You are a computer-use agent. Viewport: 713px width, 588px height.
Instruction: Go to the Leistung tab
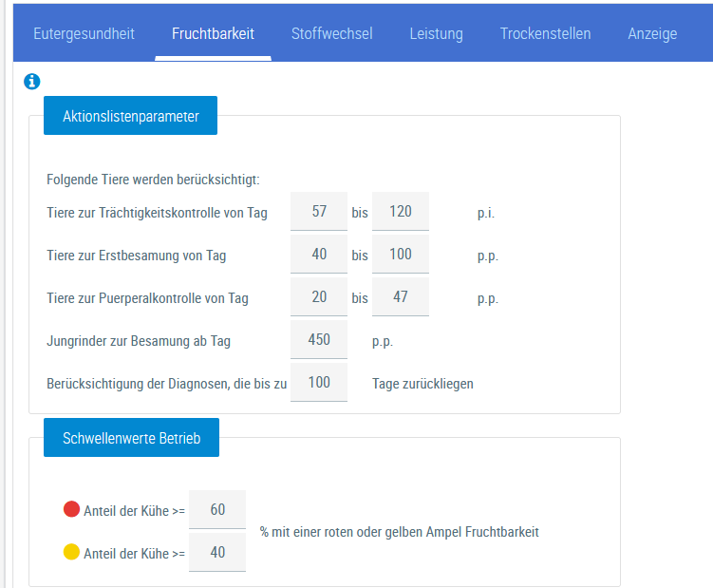pyautogui.click(x=436, y=34)
